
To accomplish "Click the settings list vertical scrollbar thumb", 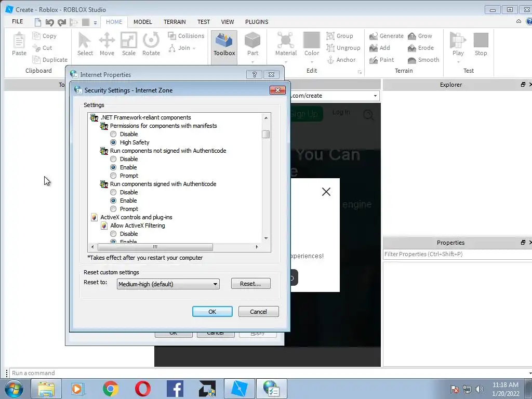I will (265, 135).
